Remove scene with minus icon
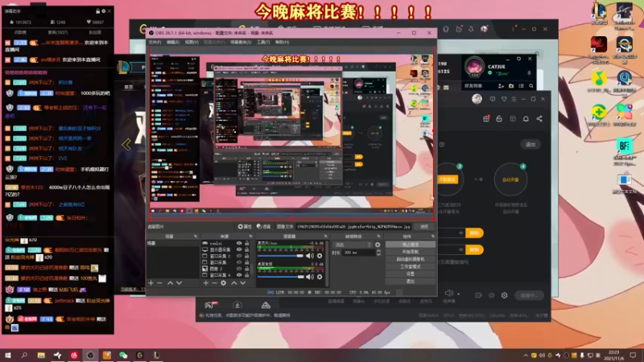This screenshot has height=362, width=644. [159, 283]
